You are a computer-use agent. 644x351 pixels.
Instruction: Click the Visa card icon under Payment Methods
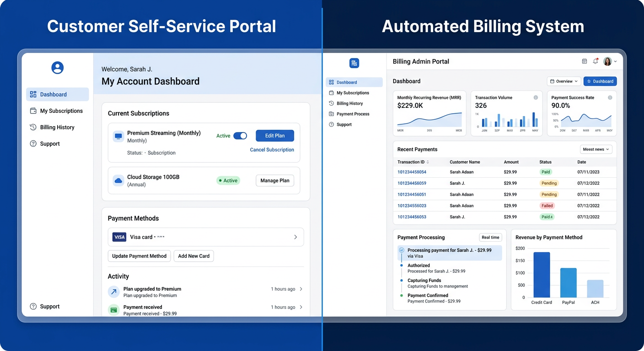[119, 237]
